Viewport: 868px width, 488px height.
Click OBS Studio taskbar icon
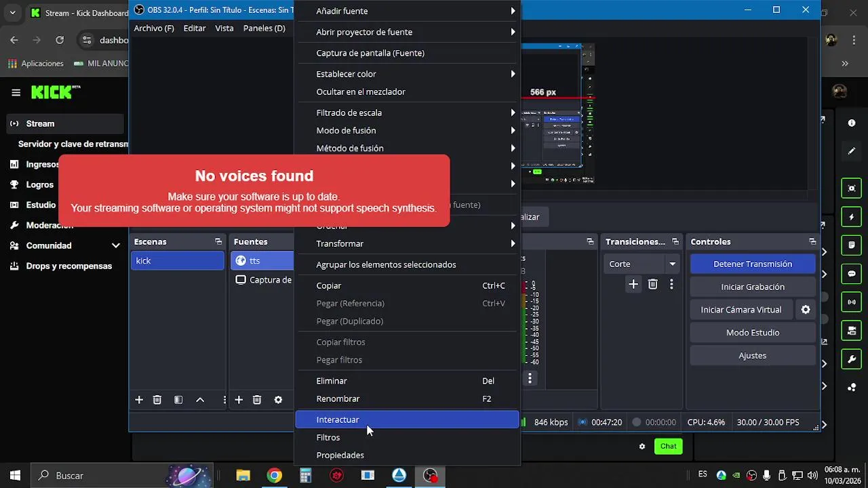(x=430, y=476)
